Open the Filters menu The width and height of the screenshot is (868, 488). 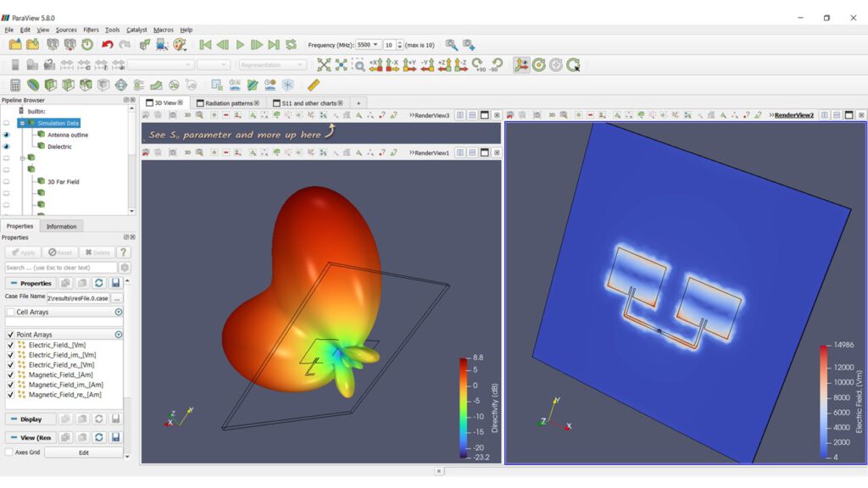coord(91,30)
